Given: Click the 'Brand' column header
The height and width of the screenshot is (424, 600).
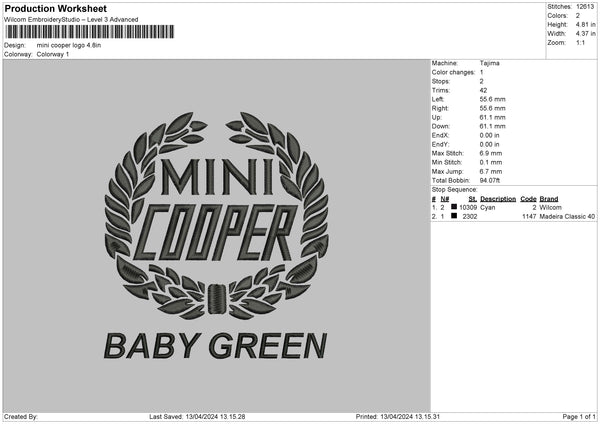Looking at the screenshot, I should (x=549, y=199).
